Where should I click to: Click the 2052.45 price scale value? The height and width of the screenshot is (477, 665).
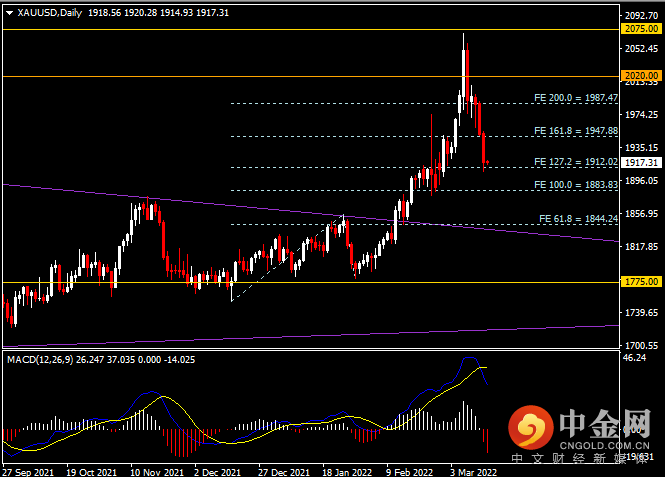[641, 49]
